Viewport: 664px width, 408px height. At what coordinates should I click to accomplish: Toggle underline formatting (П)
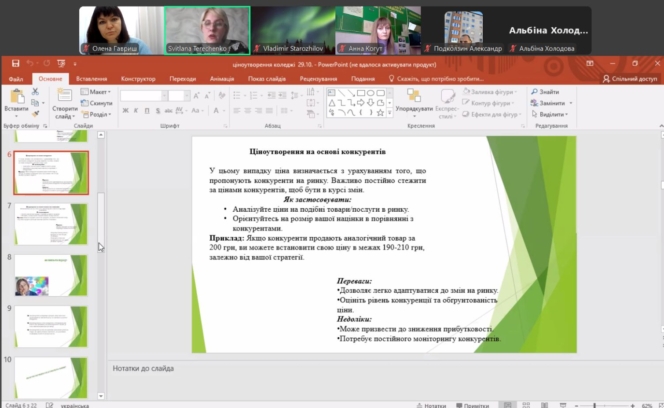145,110
